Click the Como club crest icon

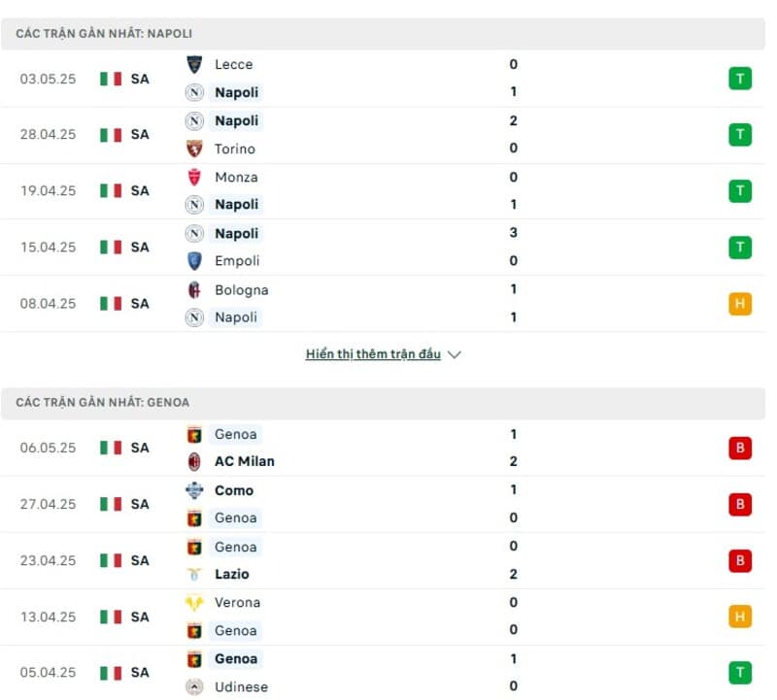coord(194,490)
